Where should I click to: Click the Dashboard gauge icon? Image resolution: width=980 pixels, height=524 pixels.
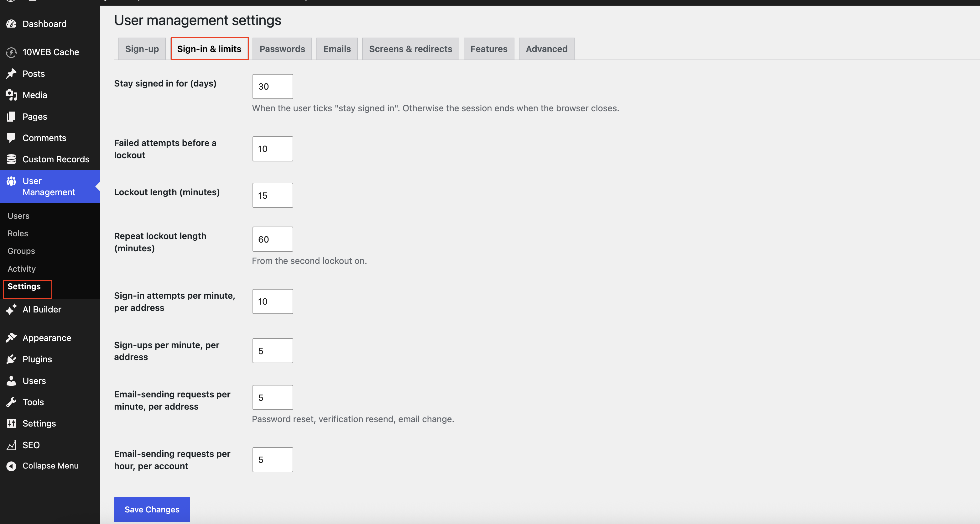pos(11,24)
